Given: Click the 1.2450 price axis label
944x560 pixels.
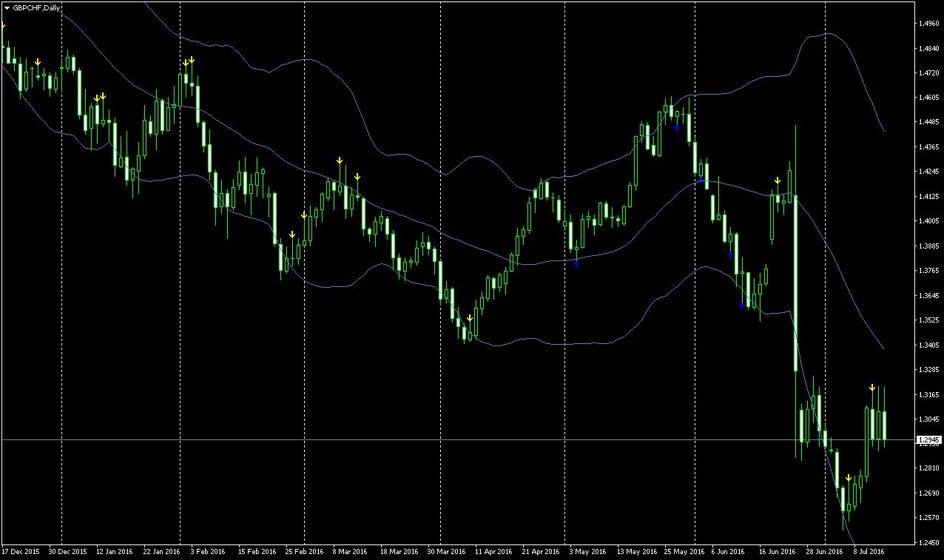Looking at the screenshot, I should tap(929, 542).
